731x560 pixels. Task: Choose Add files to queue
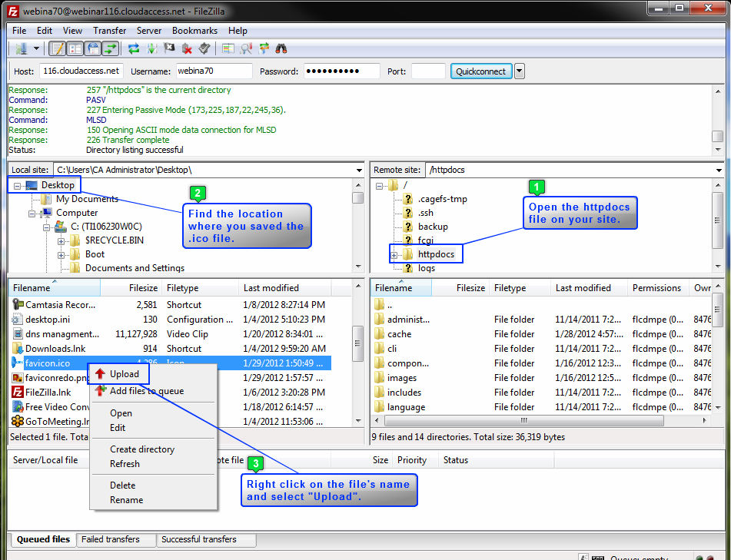click(146, 391)
